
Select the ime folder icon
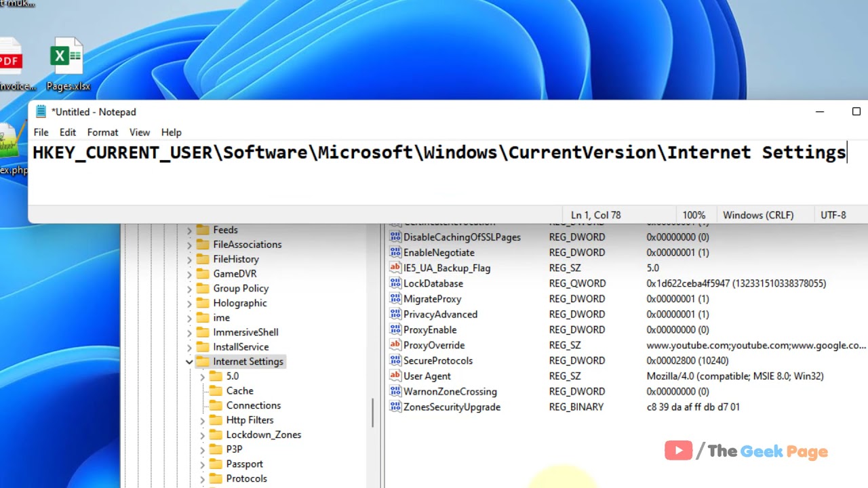pyautogui.click(x=202, y=317)
